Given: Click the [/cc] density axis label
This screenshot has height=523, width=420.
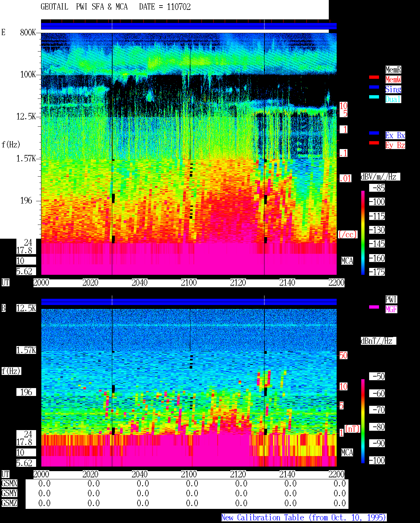Looking at the screenshot, I should pyautogui.click(x=347, y=234).
